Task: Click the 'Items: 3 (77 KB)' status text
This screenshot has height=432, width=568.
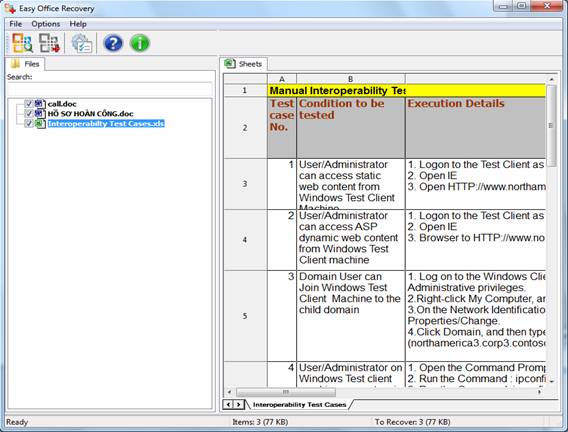Action: tap(260, 422)
